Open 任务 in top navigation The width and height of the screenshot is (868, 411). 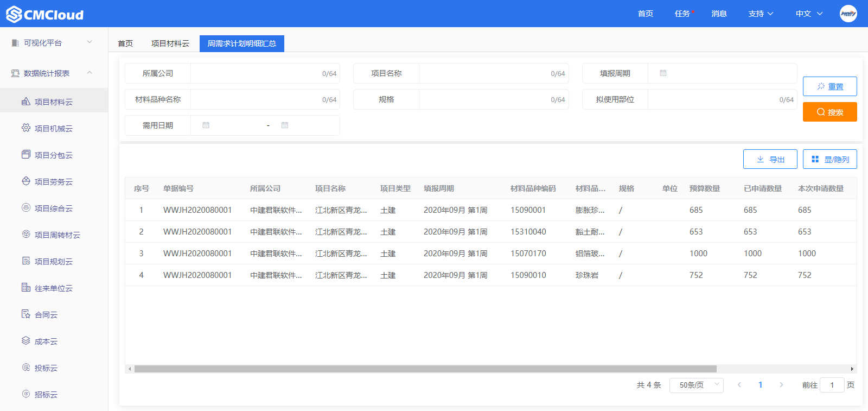682,14
